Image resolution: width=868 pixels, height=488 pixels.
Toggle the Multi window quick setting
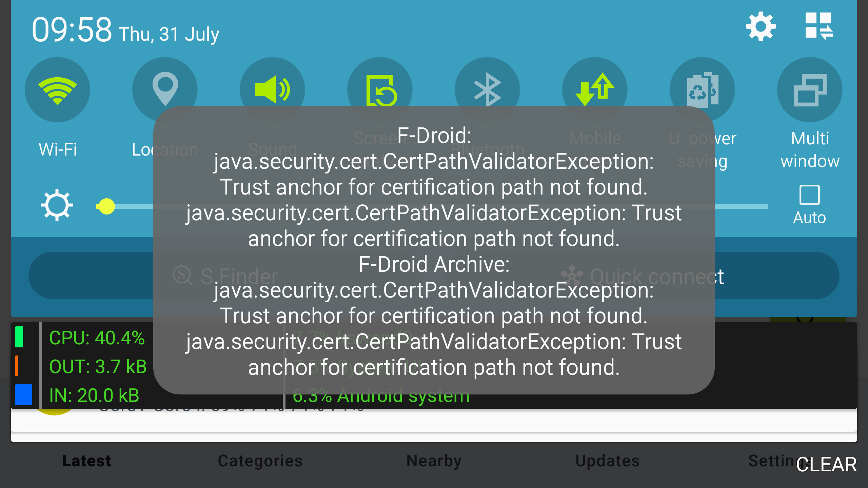[x=810, y=90]
